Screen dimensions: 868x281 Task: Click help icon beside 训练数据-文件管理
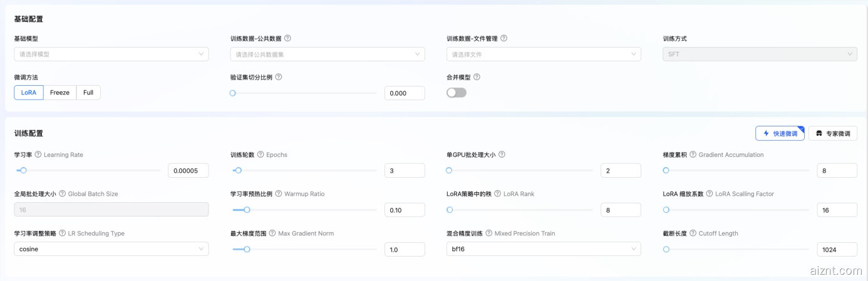(x=504, y=38)
